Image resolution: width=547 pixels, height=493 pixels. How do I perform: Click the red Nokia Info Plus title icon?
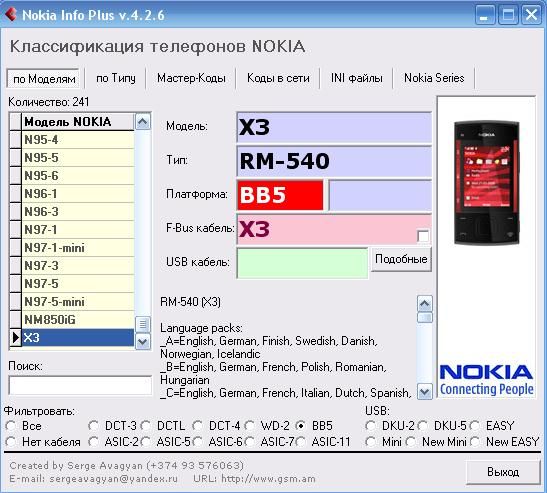[x=10, y=14]
